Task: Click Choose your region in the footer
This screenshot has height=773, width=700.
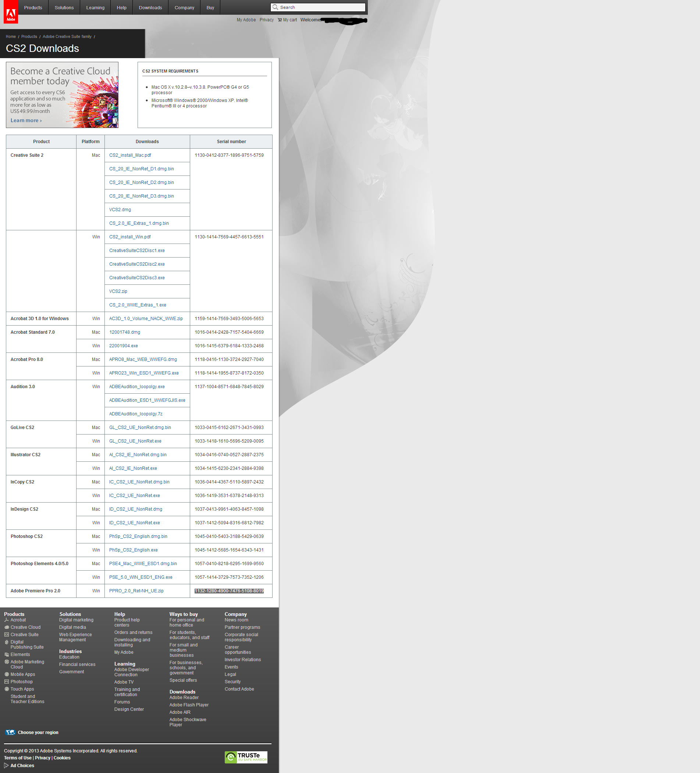Action: coord(38,733)
